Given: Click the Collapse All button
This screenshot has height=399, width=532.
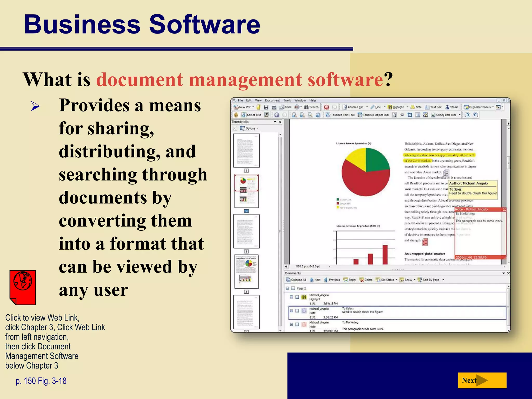Looking at the screenshot, I should pyautogui.click(x=296, y=280).
